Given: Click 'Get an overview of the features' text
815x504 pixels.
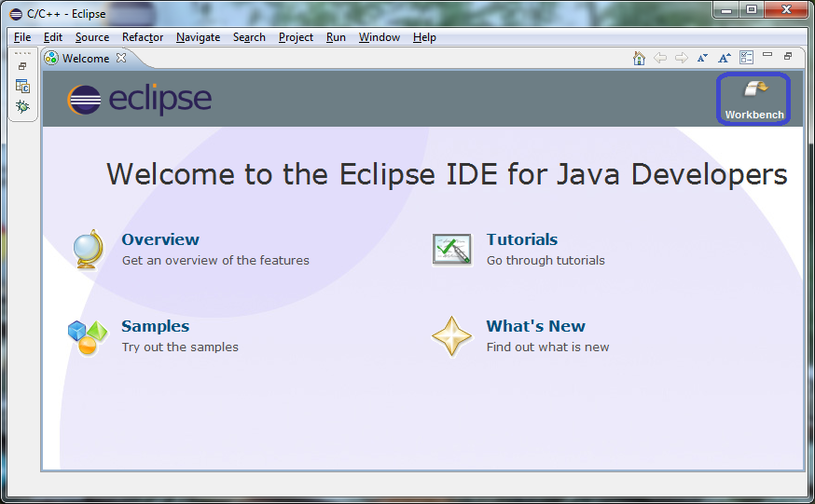Looking at the screenshot, I should pyautogui.click(x=215, y=260).
